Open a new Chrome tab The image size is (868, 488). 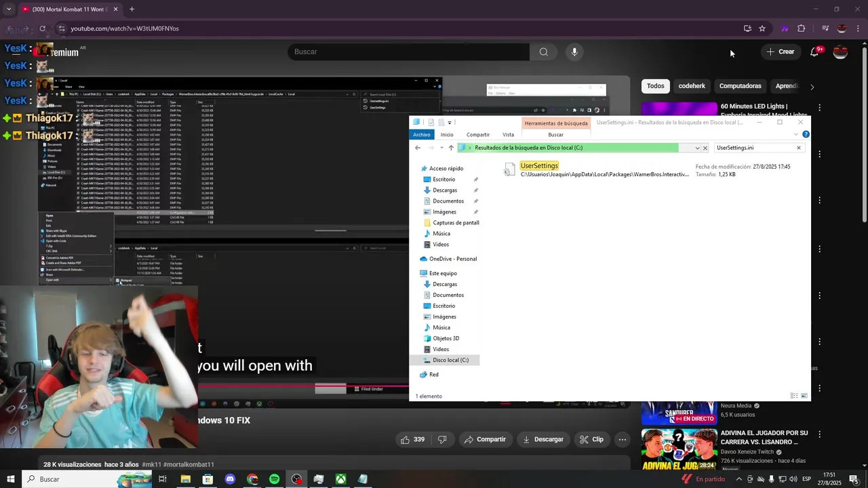[132, 9]
